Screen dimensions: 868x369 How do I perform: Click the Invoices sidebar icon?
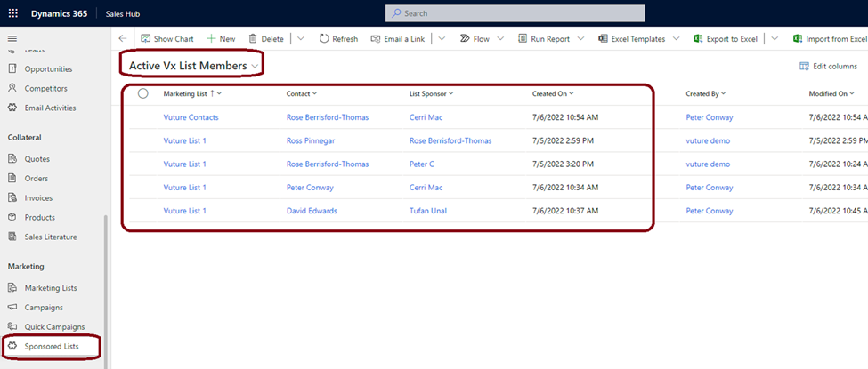(12, 197)
